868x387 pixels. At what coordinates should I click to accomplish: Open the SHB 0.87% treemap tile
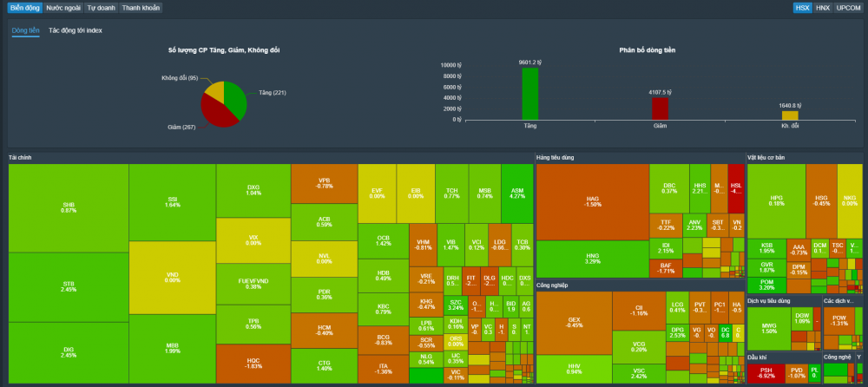[69, 208]
